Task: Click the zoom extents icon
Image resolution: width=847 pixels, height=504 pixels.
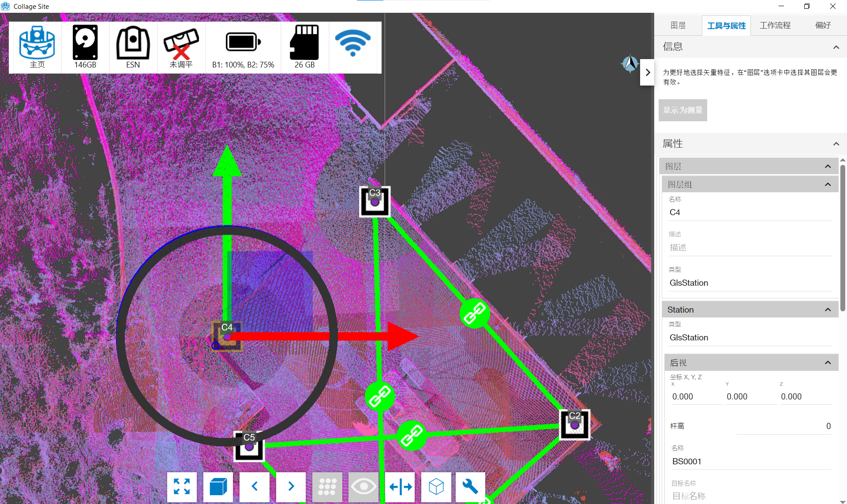Action: point(182,487)
